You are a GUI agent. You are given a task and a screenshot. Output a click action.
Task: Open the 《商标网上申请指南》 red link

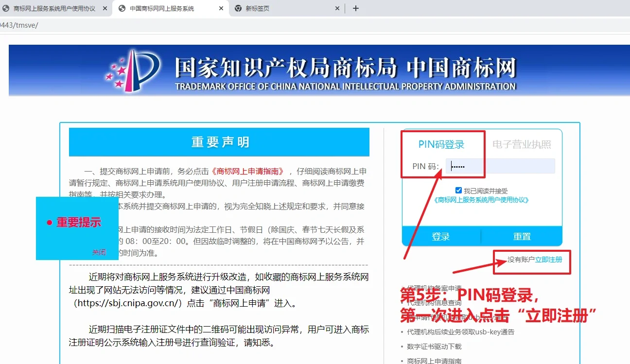click(248, 171)
